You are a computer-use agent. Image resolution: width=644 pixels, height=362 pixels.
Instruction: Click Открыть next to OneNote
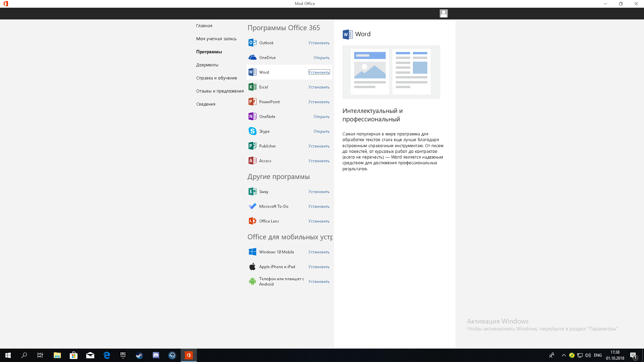click(x=321, y=117)
